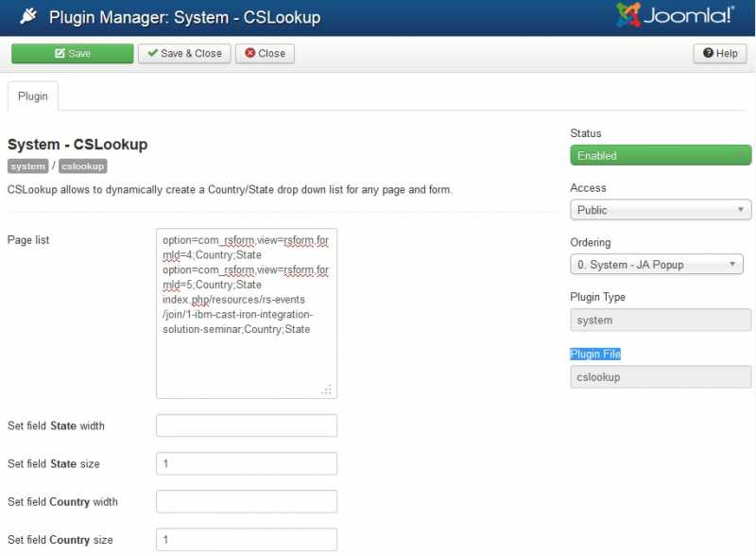
Task: Click the Plugin Type system field
Action: click(660, 321)
